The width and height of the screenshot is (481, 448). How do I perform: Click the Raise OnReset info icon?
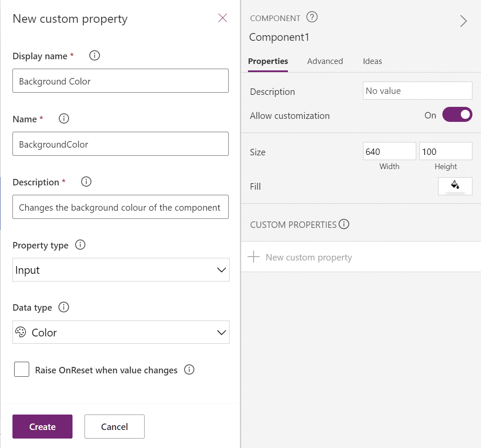189,369
